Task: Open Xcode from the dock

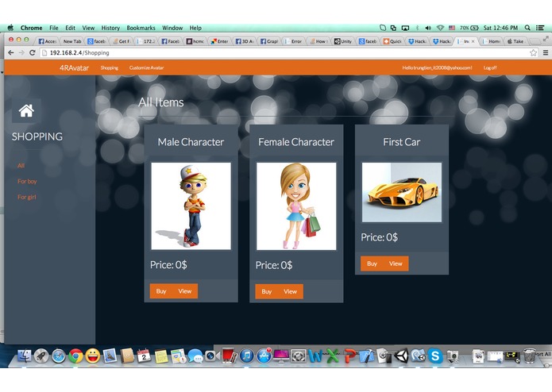Action: (367, 356)
